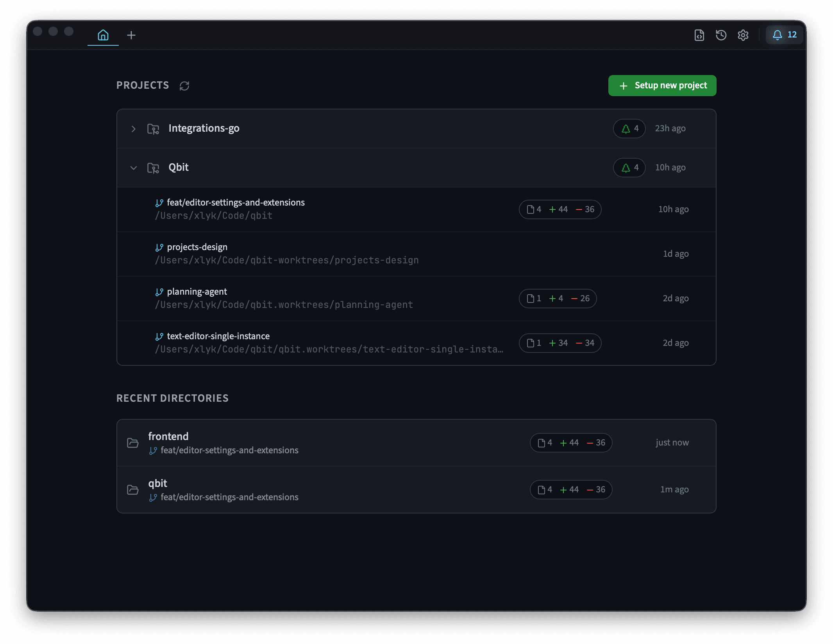Open the text-editor-single-instance worktree
833x644 pixels.
click(416, 343)
